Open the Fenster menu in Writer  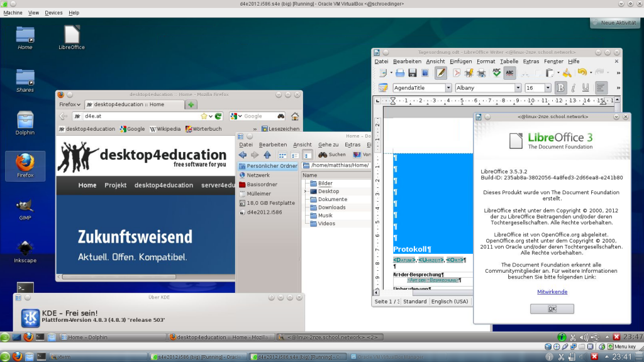[x=553, y=62]
